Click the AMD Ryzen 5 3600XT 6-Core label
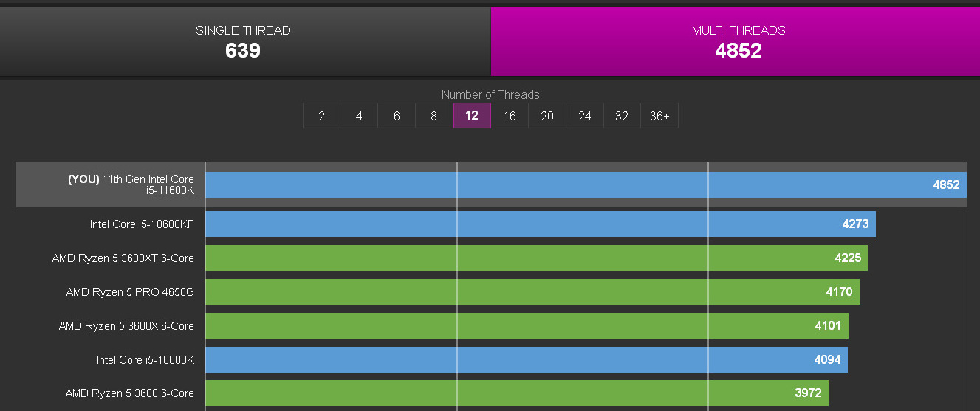 (123, 258)
